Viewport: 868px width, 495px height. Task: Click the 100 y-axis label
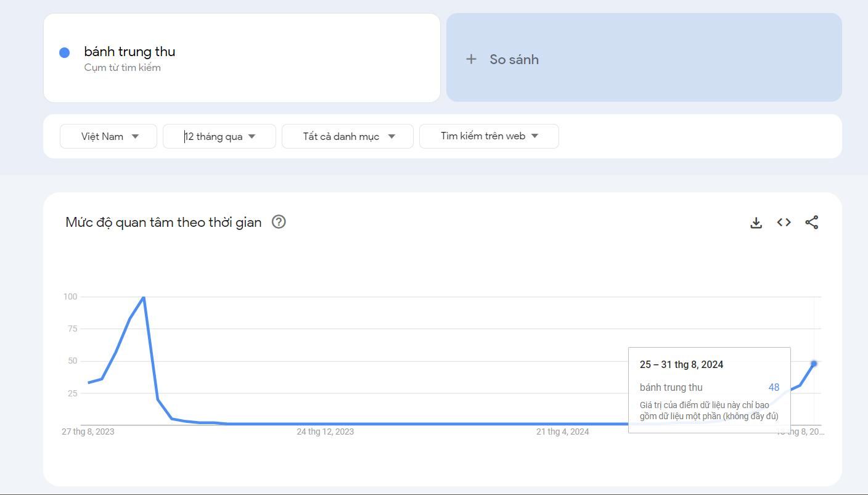tap(70, 297)
